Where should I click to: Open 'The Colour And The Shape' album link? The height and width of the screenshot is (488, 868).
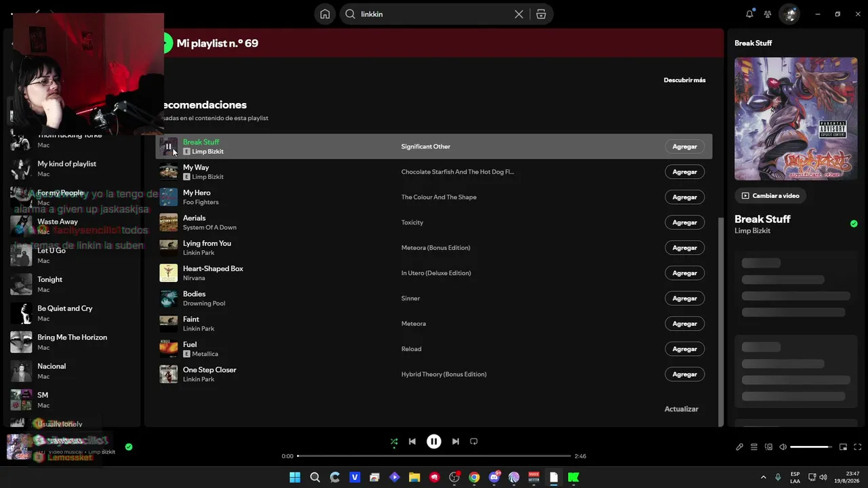[x=439, y=197]
